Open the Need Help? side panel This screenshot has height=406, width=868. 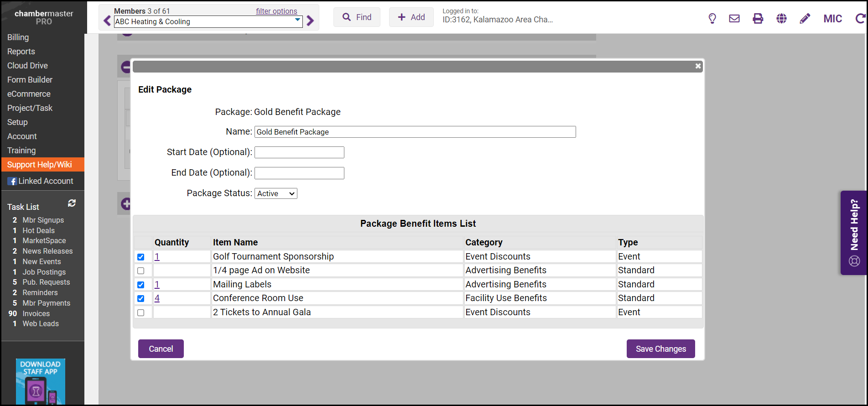pos(853,233)
